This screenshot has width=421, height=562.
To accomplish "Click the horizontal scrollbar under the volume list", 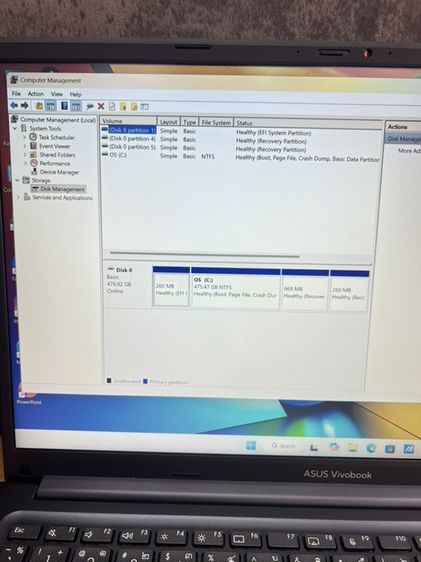I will 205,254.
